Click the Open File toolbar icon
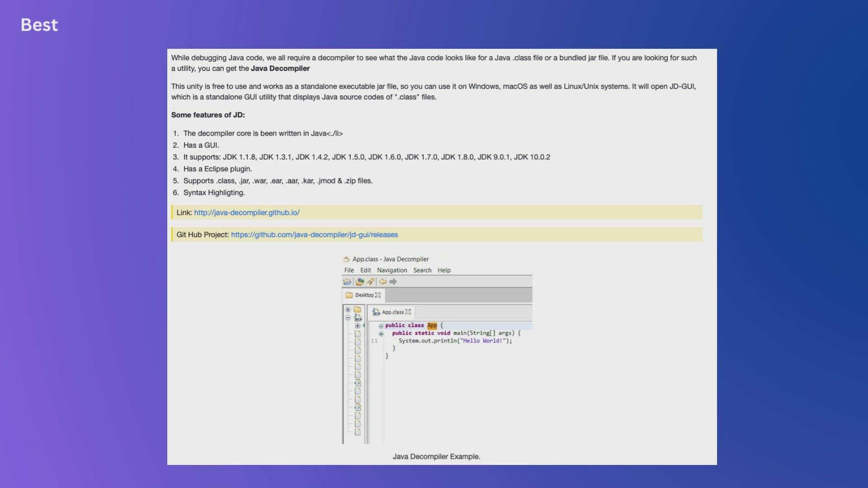Screen dimensions: 868x488 [x=347, y=282]
